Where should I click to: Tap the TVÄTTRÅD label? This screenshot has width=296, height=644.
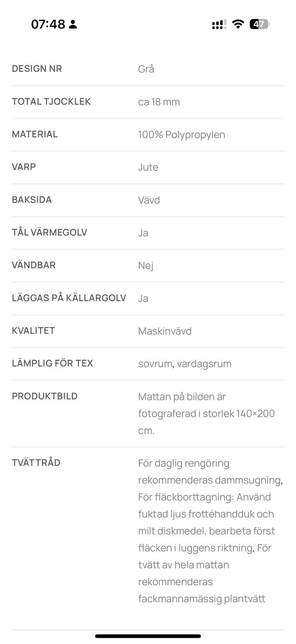pos(36,463)
